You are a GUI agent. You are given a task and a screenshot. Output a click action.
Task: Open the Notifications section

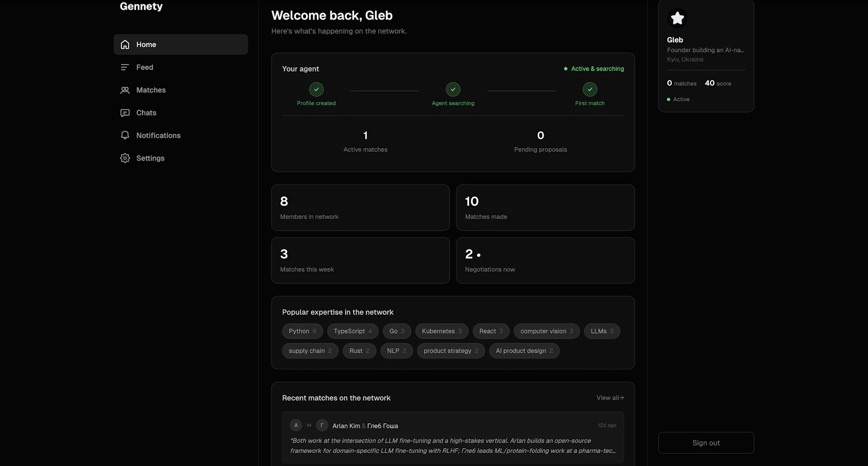point(181,136)
